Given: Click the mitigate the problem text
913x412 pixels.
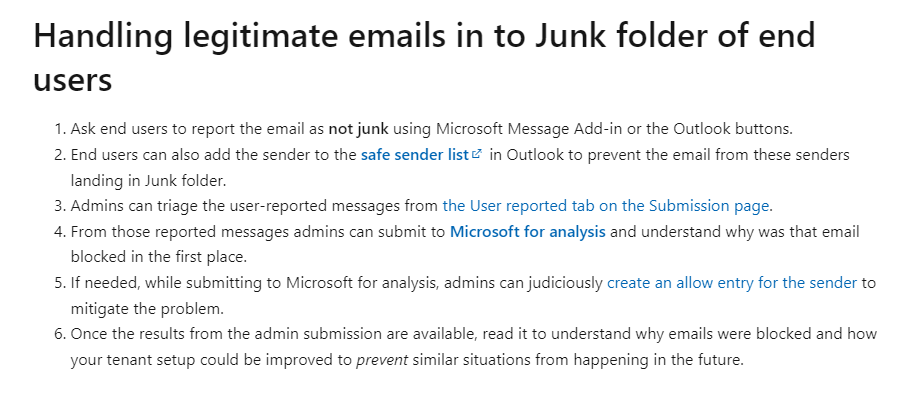Looking at the screenshot, I should pos(147,308).
